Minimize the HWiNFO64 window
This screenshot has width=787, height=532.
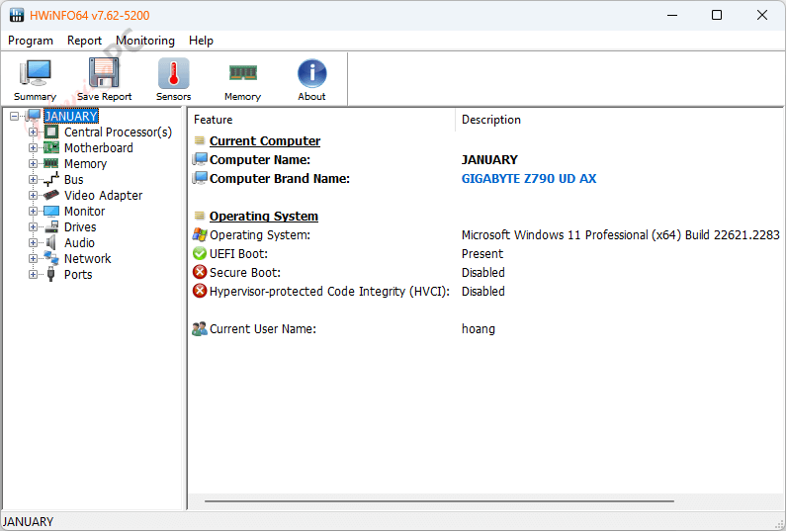click(x=672, y=15)
